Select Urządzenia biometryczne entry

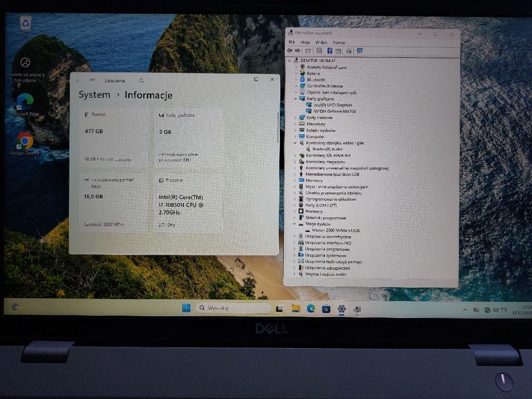pos(324,237)
